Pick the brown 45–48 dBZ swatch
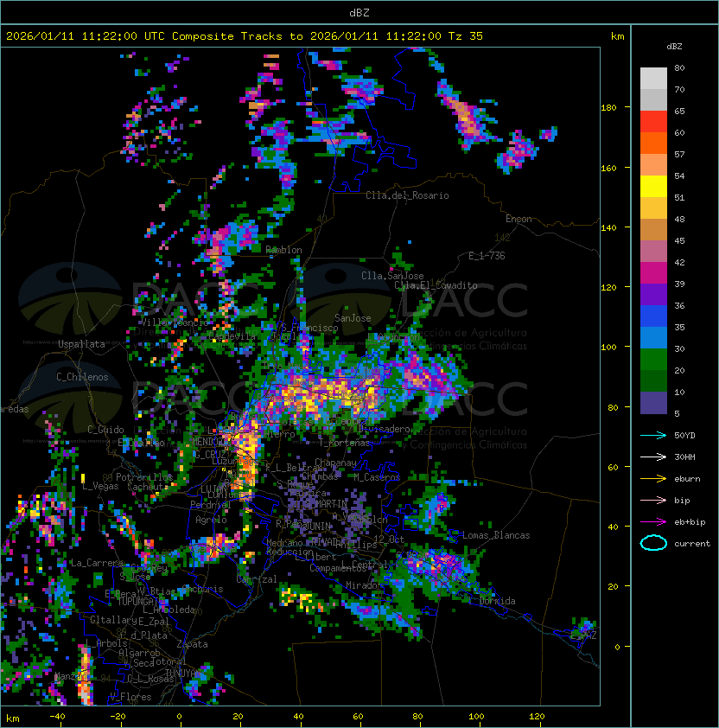The width and height of the screenshot is (719, 728). [653, 230]
